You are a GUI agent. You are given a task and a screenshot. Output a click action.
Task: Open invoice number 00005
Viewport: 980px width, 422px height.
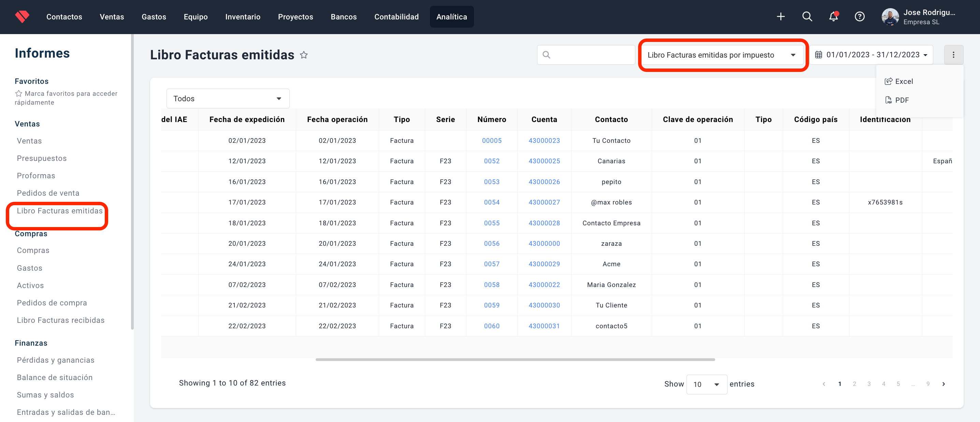tap(491, 141)
